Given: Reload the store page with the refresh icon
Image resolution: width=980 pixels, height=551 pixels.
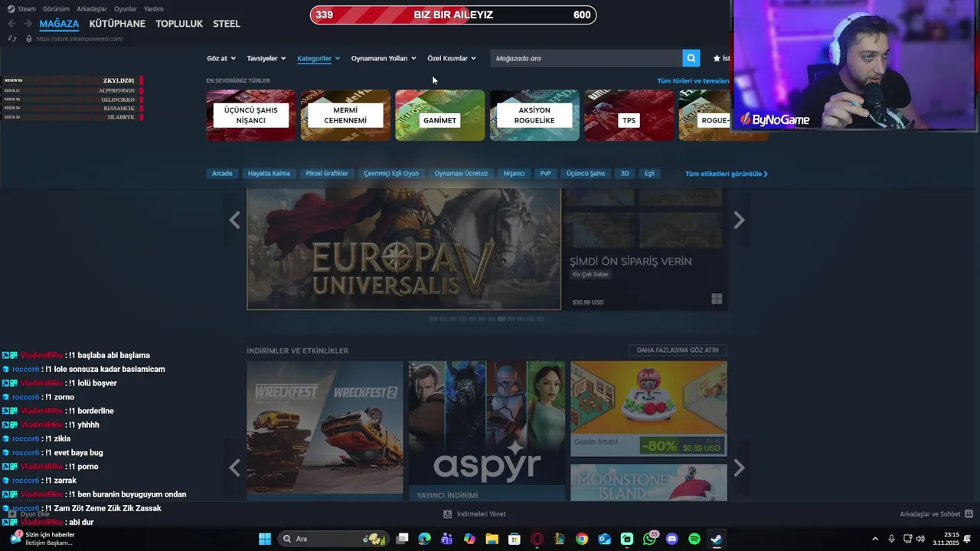Looking at the screenshot, I should pos(11,39).
